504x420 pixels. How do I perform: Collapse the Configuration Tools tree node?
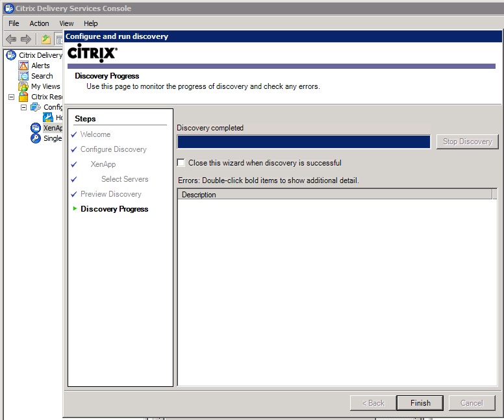(x=23, y=107)
